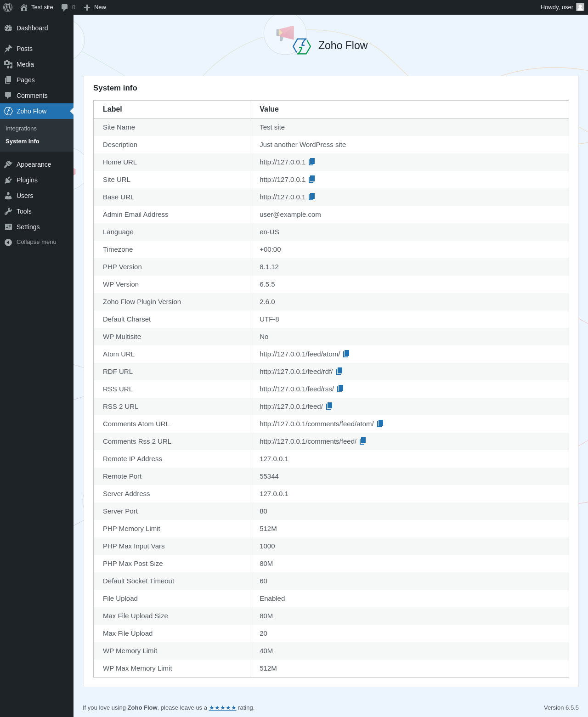Image resolution: width=588 pixels, height=717 pixels.
Task: Copy the Site URL value
Action: pos(312,179)
